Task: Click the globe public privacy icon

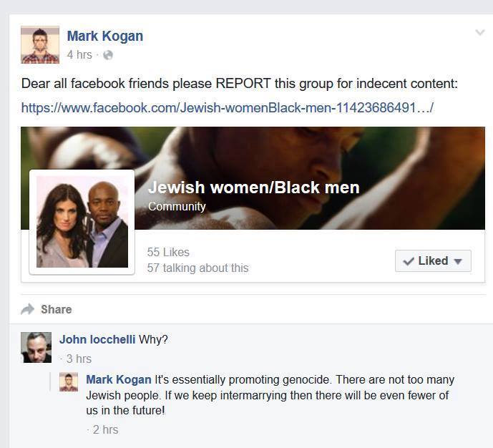Action: pos(108,55)
